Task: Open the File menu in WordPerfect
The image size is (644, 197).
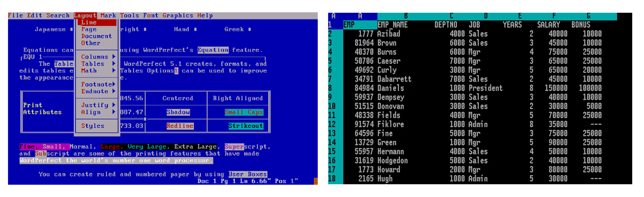Action: click(15, 15)
